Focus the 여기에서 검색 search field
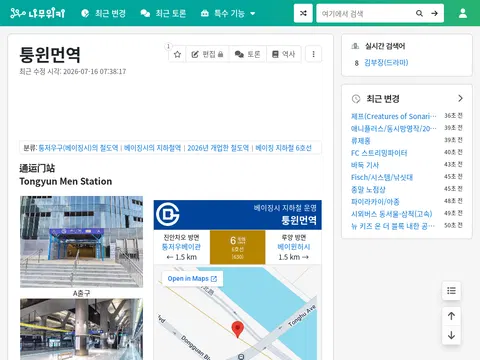480x360 pixels. pos(365,13)
